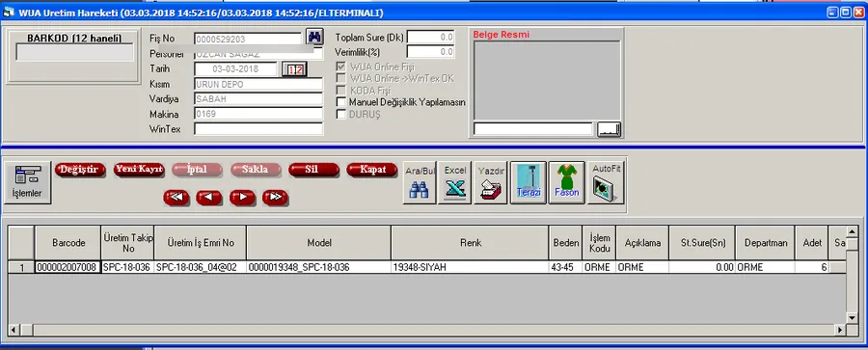This screenshot has height=350, width=868.
Task: Click the Yeni Kayıt button
Action: click(x=139, y=170)
